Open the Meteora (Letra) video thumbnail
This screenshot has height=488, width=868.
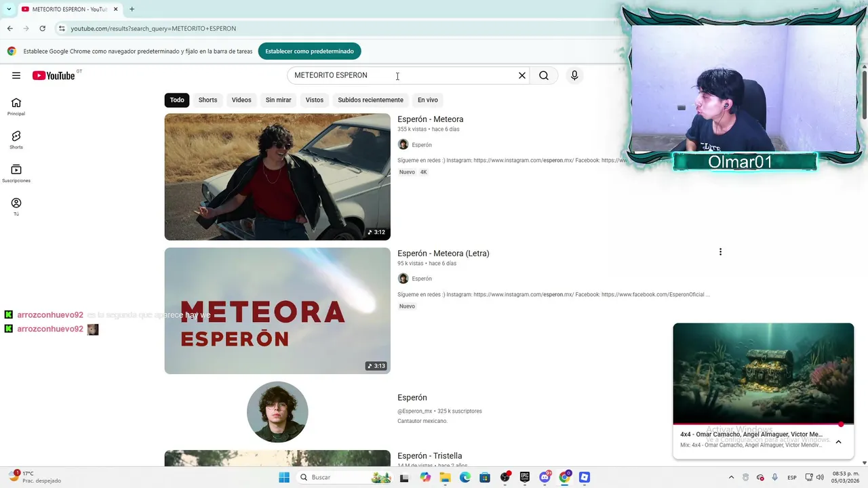pyautogui.click(x=277, y=310)
